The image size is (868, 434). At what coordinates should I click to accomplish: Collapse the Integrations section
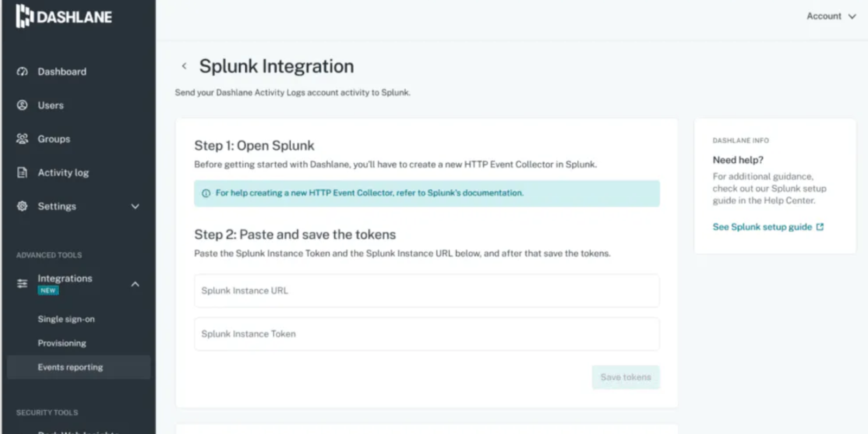coord(135,283)
